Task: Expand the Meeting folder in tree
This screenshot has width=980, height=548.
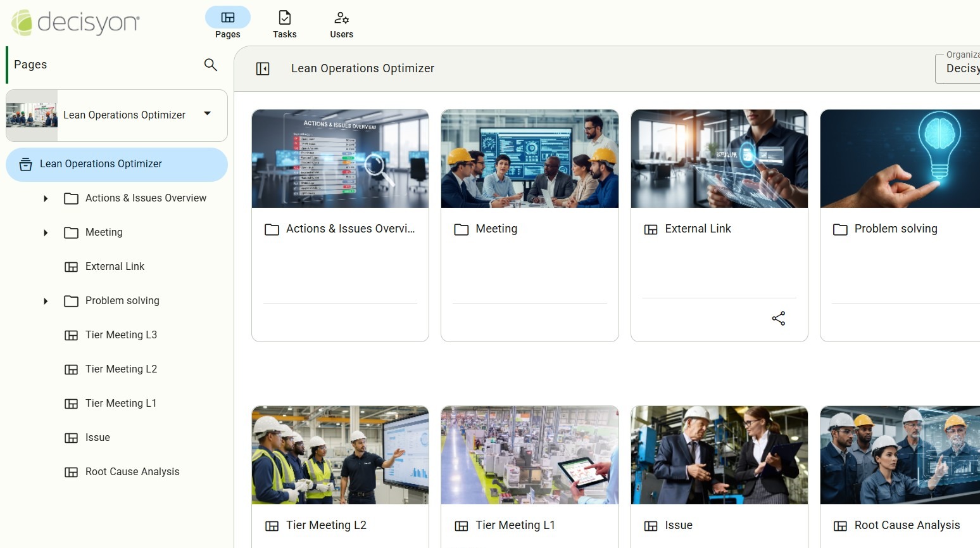Action: click(x=46, y=233)
